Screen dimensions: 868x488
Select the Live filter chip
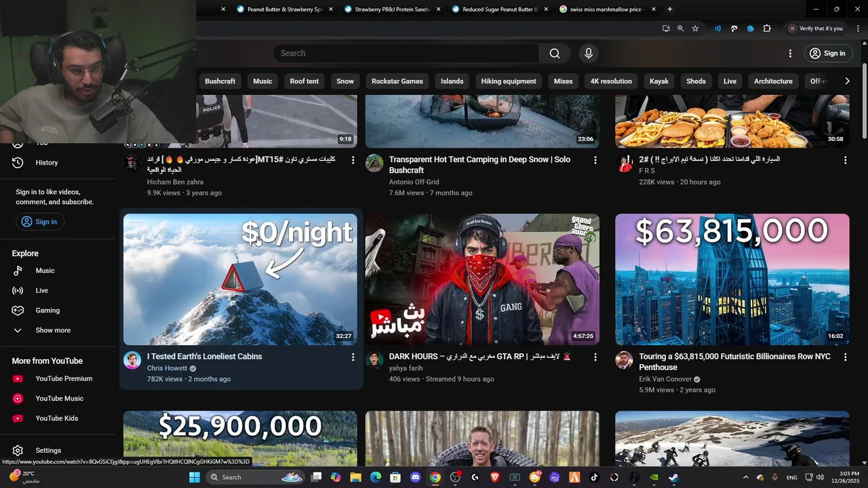pos(730,81)
